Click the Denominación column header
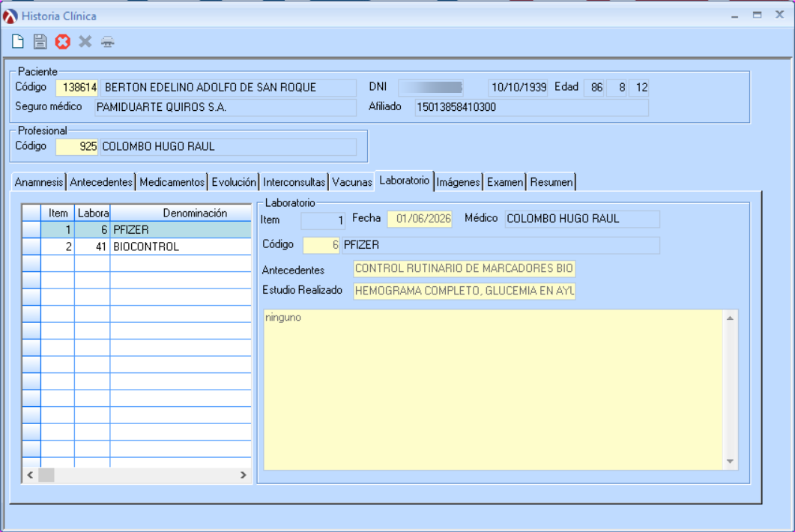This screenshot has height=532, width=795. 181,213
